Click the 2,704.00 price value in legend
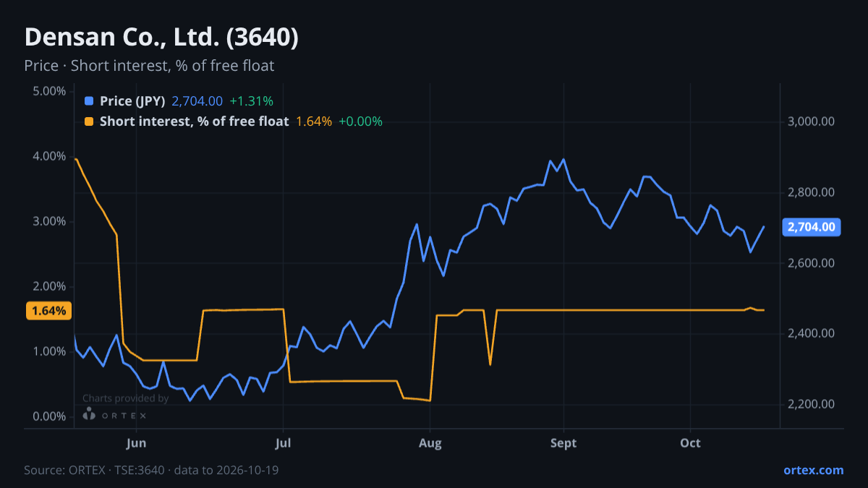Screen dimensions: 868x488 [x=197, y=101]
